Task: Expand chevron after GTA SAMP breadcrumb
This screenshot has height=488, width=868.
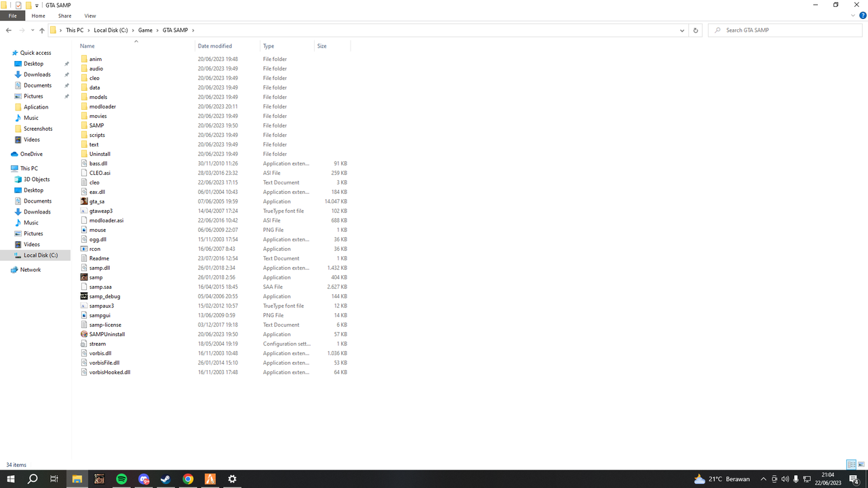Action: [x=193, y=30]
